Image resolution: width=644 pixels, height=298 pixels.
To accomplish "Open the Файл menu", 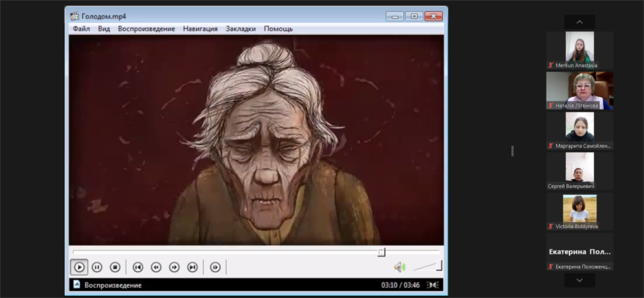I will pyautogui.click(x=81, y=29).
